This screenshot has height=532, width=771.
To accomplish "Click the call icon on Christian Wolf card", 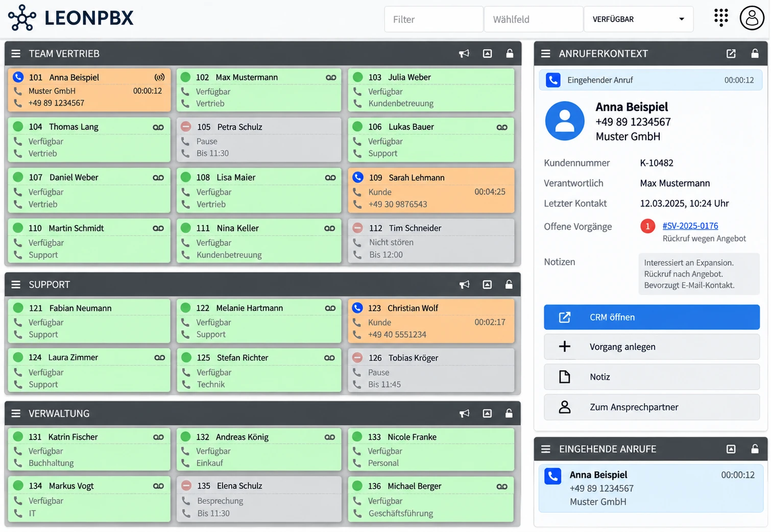I will point(357,308).
